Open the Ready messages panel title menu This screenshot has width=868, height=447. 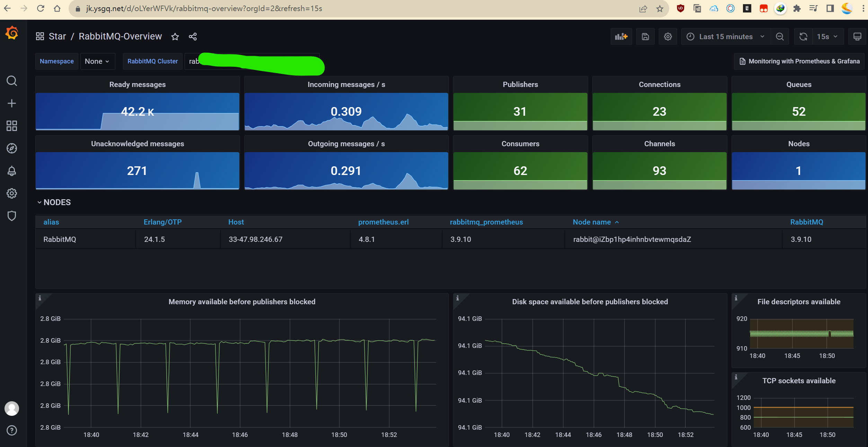(138, 85)
